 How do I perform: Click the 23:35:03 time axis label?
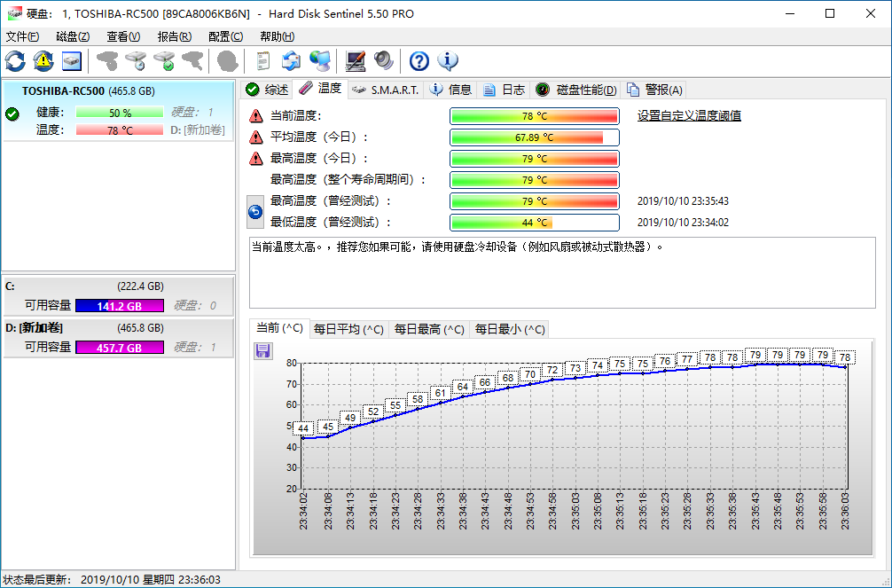tap(575, 511)
